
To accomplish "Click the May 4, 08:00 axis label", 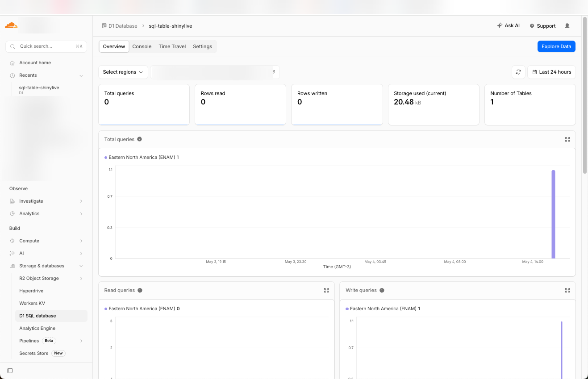I will point(455,262).
